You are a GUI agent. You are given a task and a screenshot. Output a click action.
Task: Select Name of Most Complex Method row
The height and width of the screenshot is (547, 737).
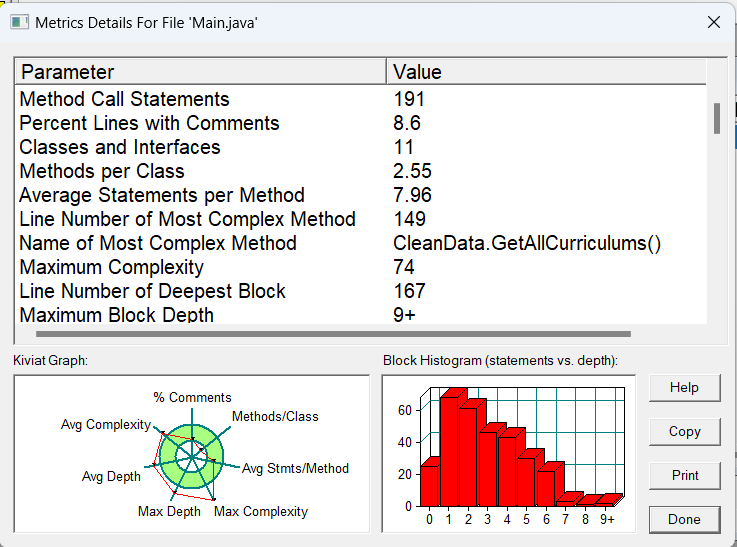coord(158,243)
